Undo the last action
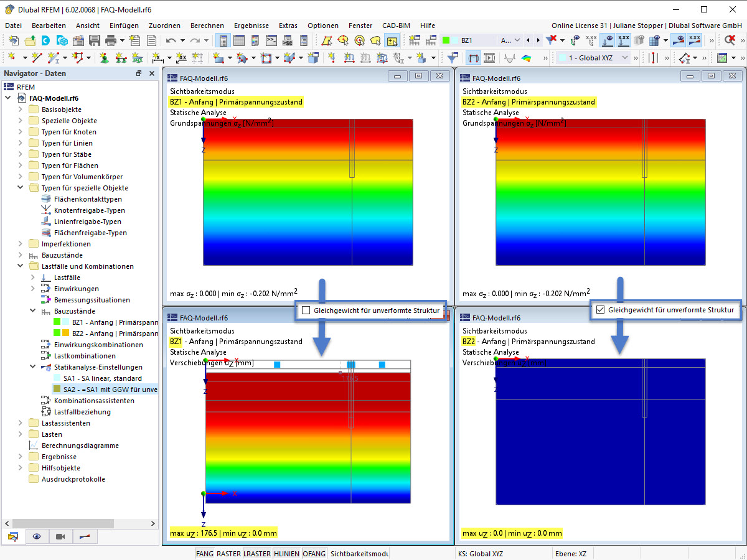The height and width of the screenshot is (560, 747). (x=171, y=40)
